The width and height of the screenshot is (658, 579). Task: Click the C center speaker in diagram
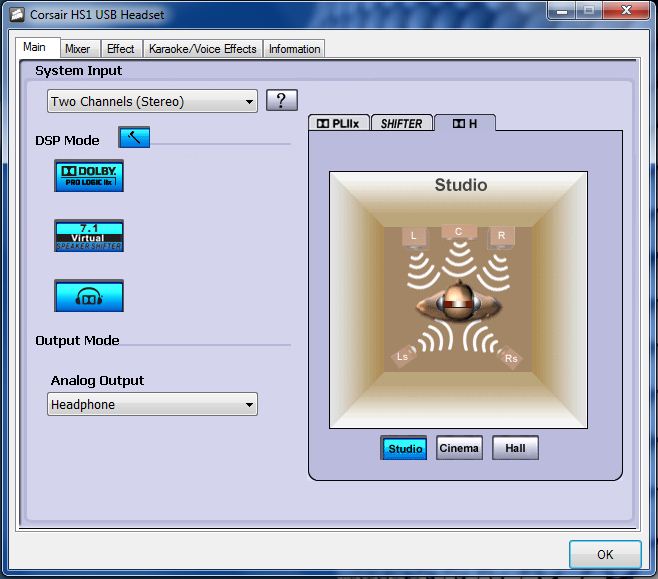459,232
